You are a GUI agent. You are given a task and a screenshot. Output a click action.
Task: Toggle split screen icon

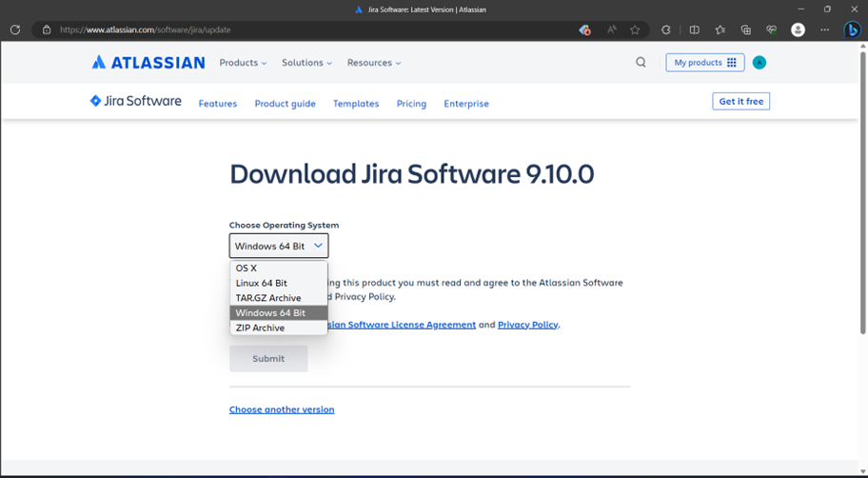[x=694, y=30]
